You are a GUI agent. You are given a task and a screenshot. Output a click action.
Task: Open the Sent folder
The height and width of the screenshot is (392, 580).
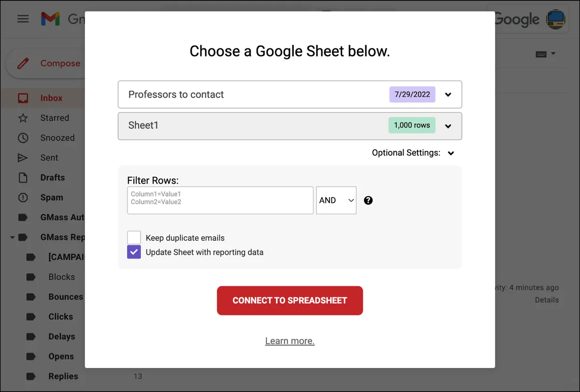(49, 157)
